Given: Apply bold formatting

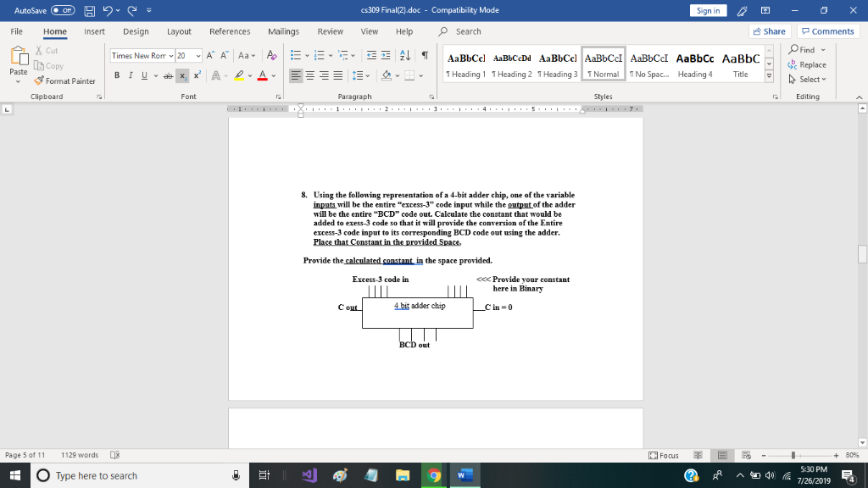Looking at the screenshot, I should tap(118, 75).
